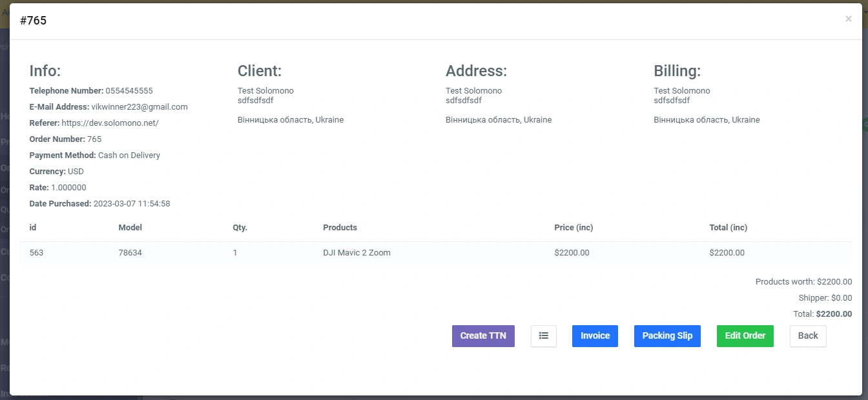Click the list icon button beside Create TTN

tap(543, 335)
